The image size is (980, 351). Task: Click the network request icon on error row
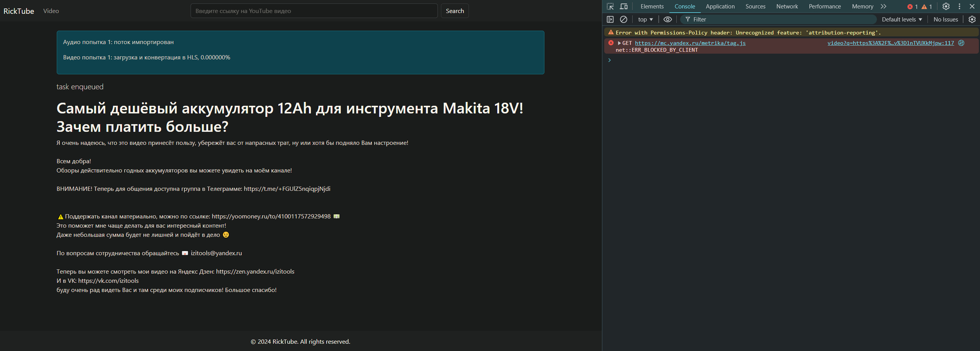tap(961, 43)
